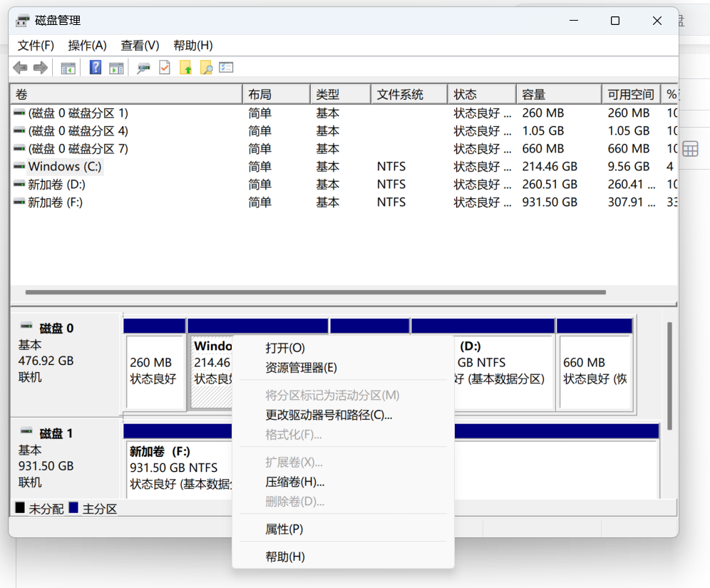Click the document with red checkmark toolbar icon
Viewport: 710px width, 588px height.
[x=165, y=68]
